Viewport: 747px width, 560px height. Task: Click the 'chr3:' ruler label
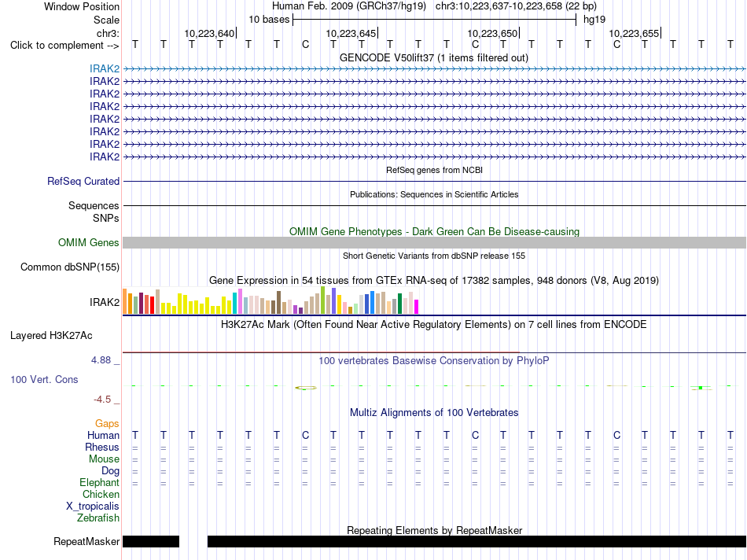pyautogui.click(x=109, y=33)
